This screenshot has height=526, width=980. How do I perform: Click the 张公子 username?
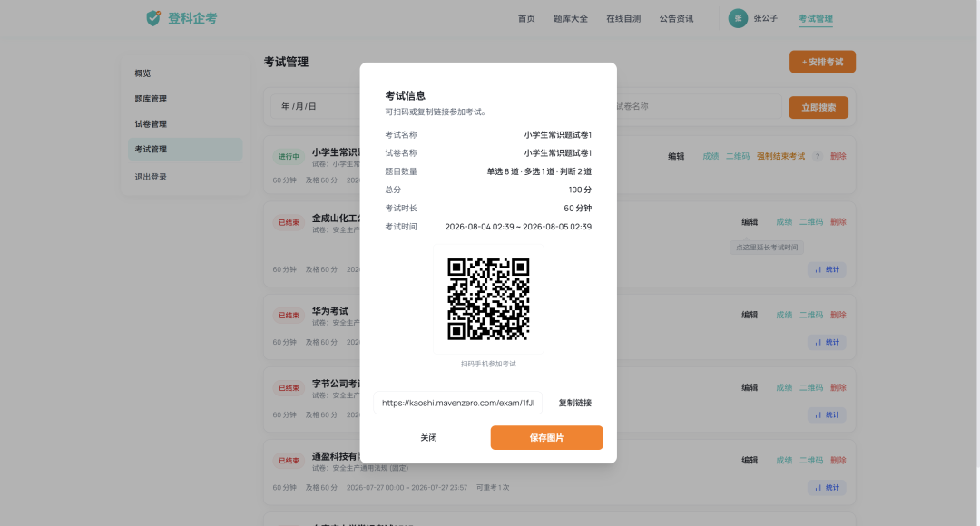point(766,18)
